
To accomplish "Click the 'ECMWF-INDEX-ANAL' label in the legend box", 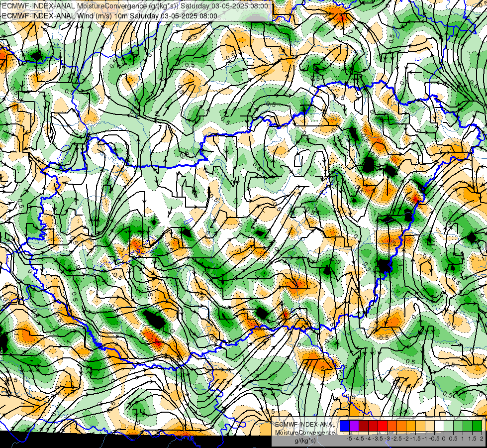I will point(305,425).
